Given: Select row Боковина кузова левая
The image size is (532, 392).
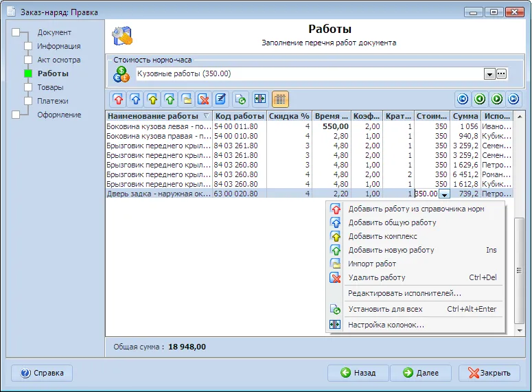Looking at the screenshot, I should click(309, 126).
